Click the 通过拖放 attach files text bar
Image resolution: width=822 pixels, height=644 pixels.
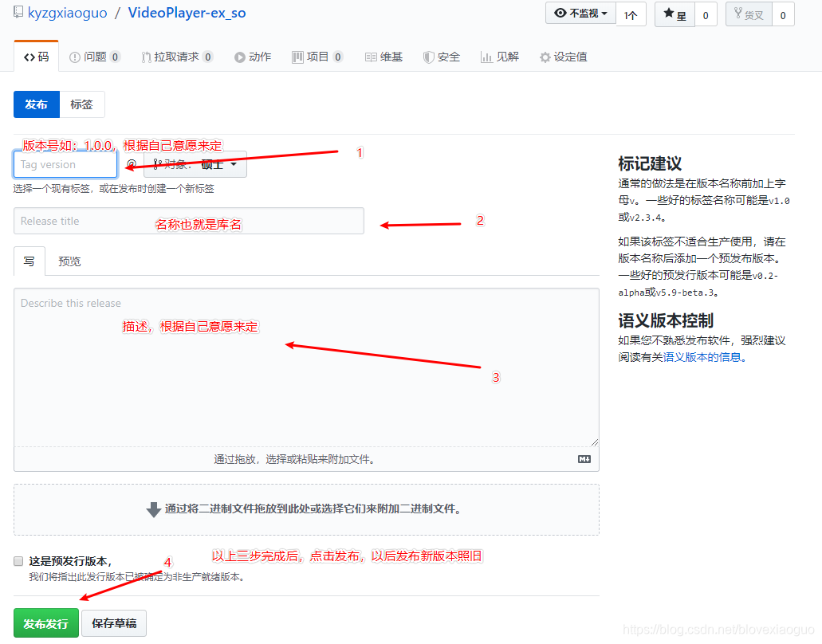[293, 459]
